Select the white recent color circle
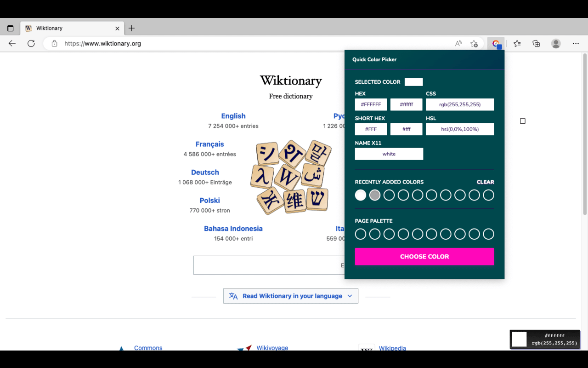Viewport: 588px width, 368px height. pos(361,195)
